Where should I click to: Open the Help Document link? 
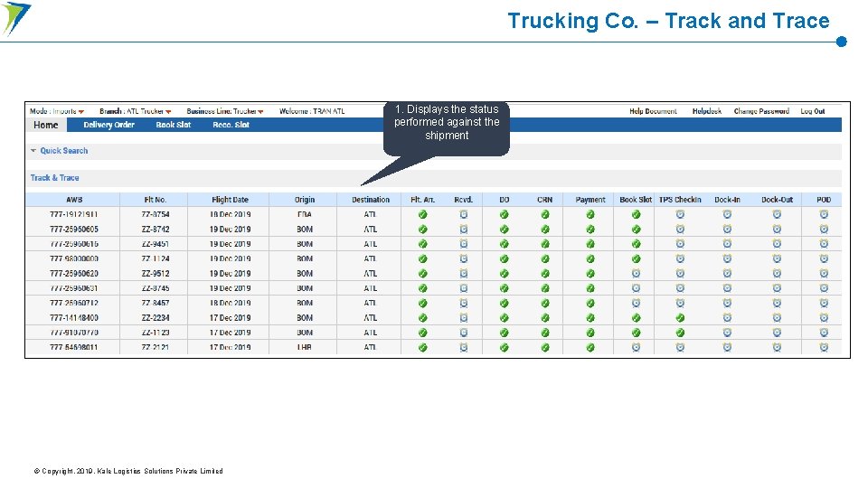coord(653,111)
